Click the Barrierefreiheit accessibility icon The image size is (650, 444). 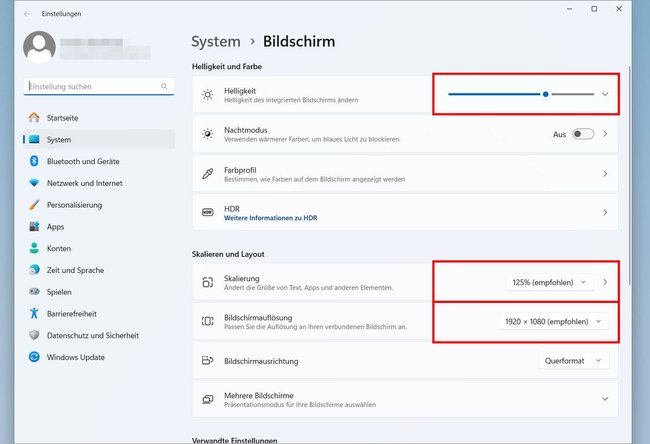tap(34, 313)
